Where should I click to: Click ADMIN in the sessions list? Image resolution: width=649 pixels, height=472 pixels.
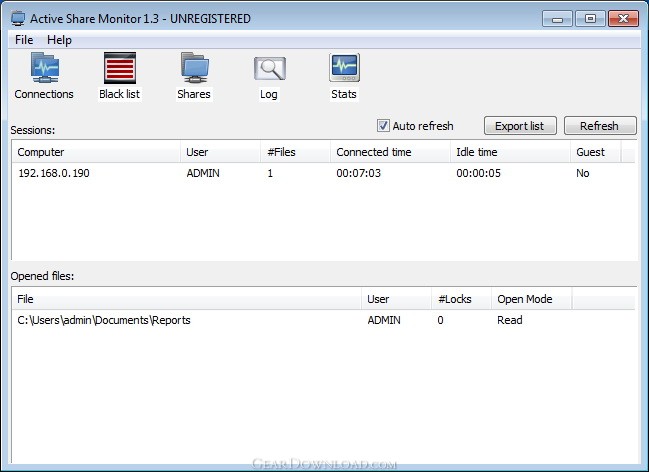coord(203,173)
